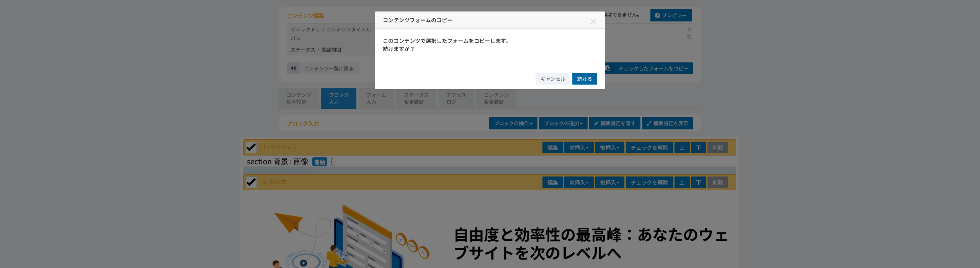Viewport: 980px width, 268px height.
Task: Click the ディレクトリ / コンテンツタイトル label
Action: (x=331, y=29)
